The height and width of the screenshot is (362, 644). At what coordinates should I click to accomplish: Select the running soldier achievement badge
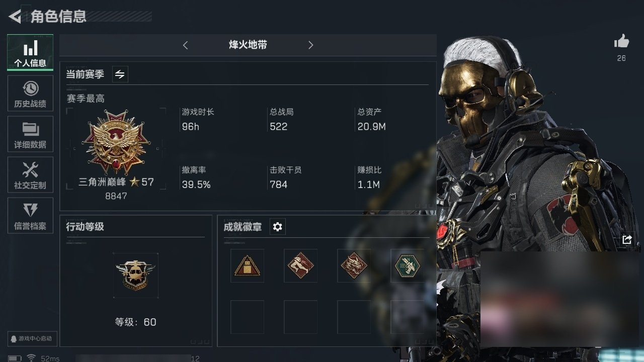click(300, 265)
